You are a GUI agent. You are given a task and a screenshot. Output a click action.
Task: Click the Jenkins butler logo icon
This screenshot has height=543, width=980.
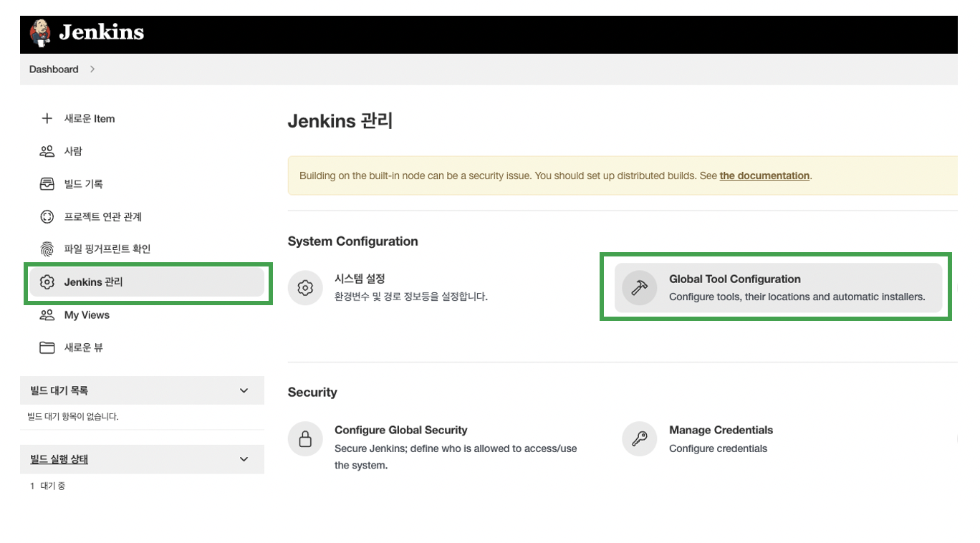pos(40,33)
